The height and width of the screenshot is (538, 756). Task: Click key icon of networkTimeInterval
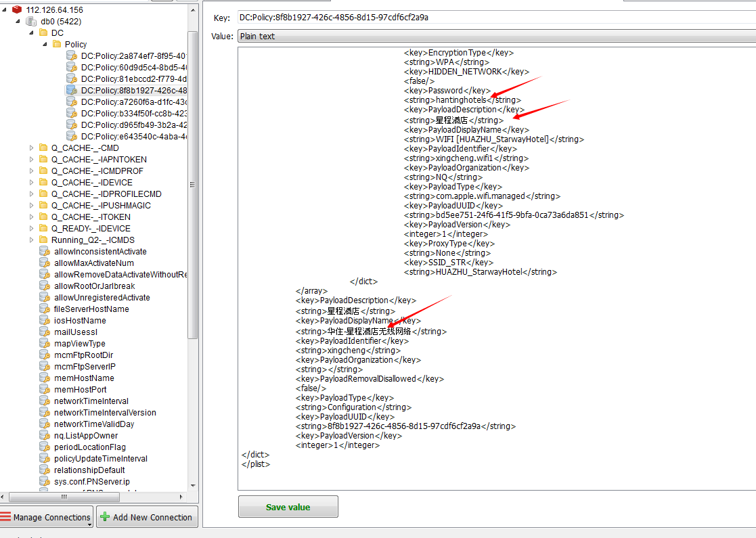tap(45, 401)
